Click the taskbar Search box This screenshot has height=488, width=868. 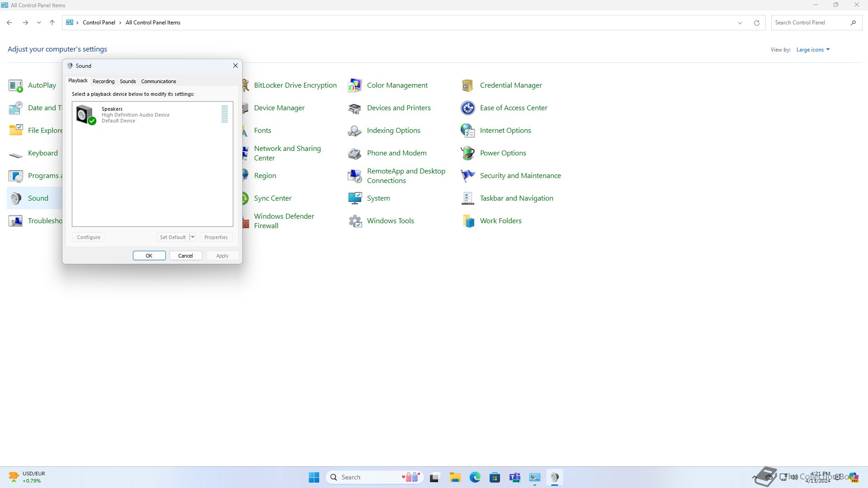click(x=374, y=477)
